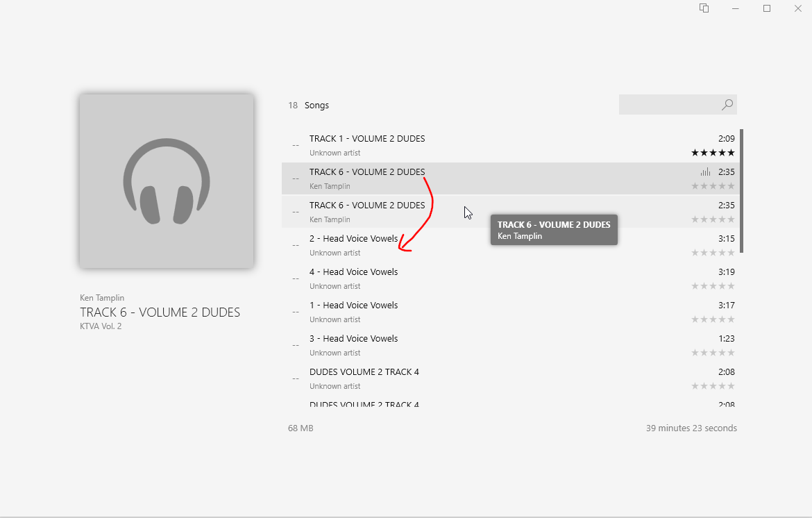Click the headphones album art placeholder
The height and width of the screenshot is (518, 812).
coord(167,181)
